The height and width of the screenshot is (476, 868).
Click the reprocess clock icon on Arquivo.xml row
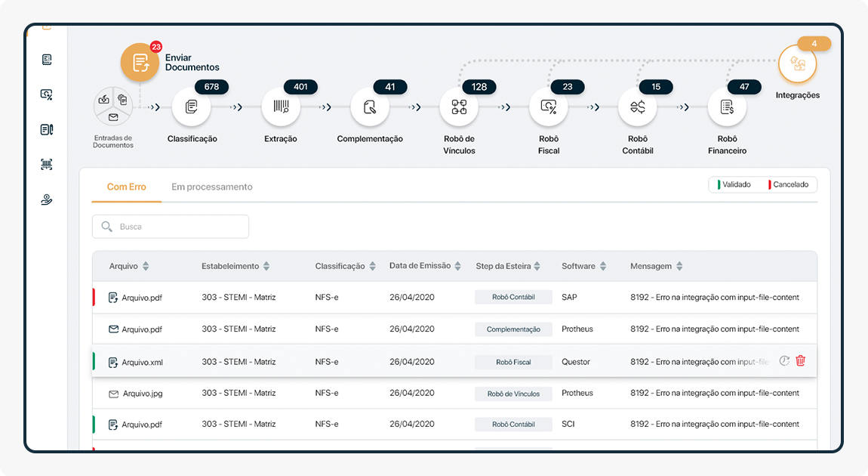pos(784,361)
